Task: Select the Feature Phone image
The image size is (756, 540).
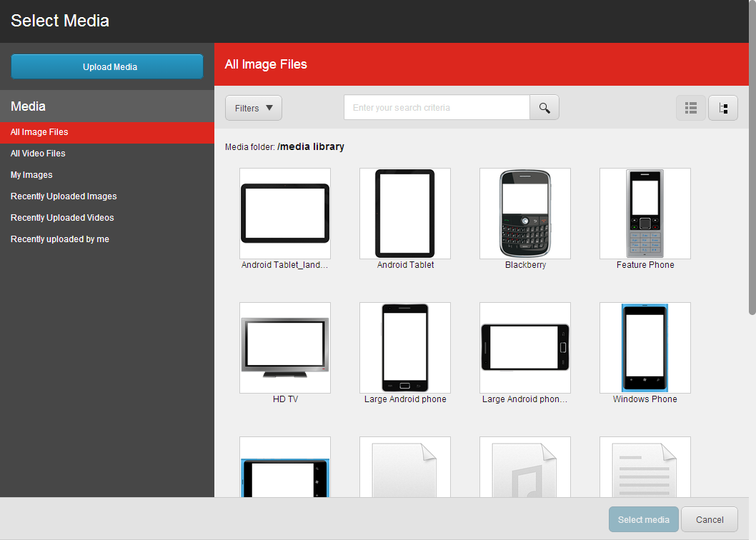Action: (x=645, y=213)
